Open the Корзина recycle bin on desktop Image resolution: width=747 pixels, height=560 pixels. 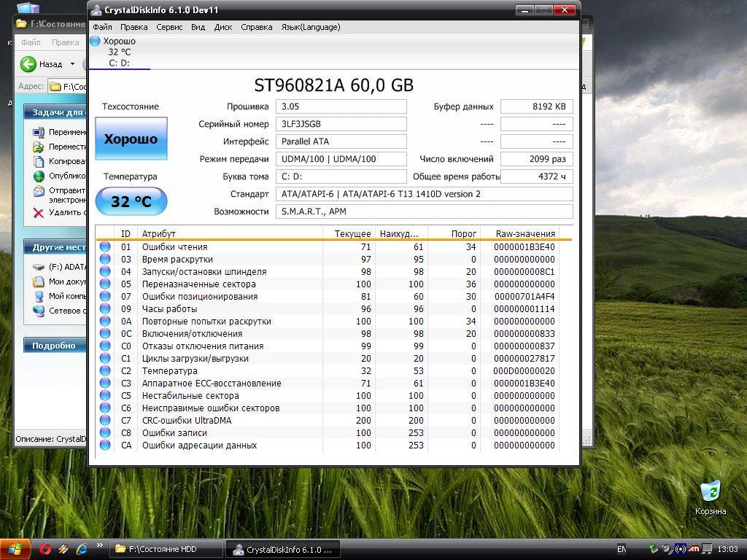coord(711,497)
